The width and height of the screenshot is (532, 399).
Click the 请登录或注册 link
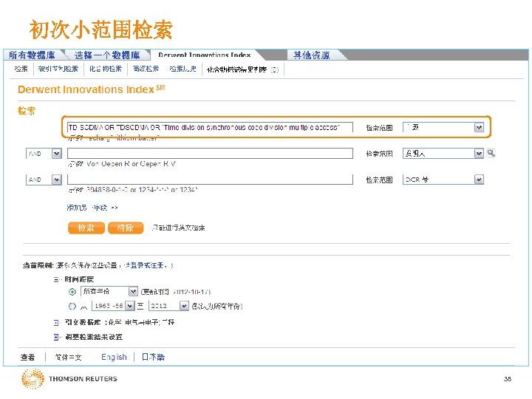pyautogui.click(x=145, y=265)
